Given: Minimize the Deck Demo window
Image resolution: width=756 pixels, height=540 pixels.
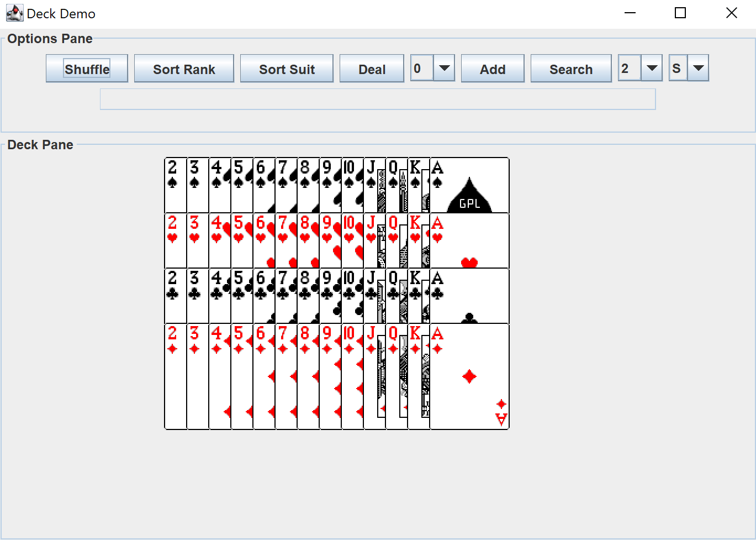Looking at the screenshot, I should coord(630,13).
